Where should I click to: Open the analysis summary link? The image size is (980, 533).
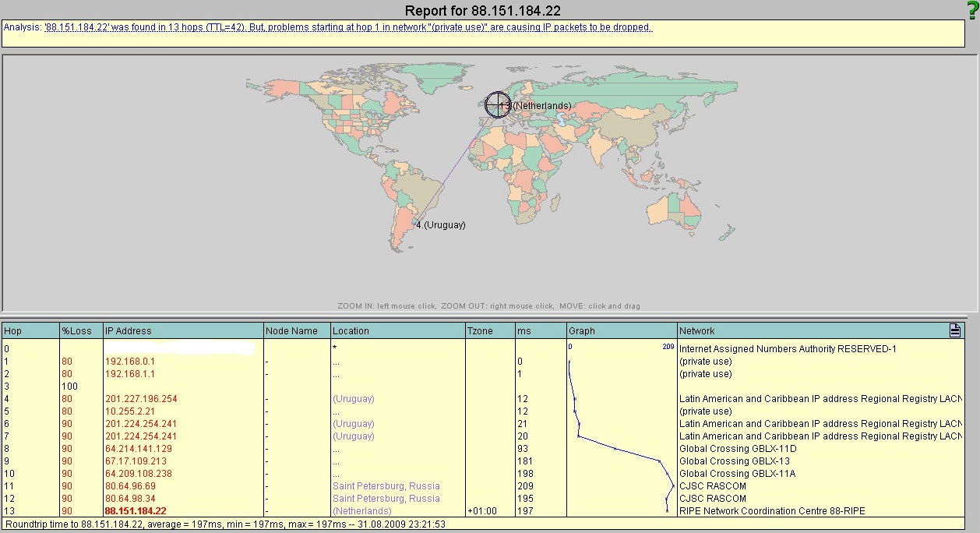[x=348, y=27]
